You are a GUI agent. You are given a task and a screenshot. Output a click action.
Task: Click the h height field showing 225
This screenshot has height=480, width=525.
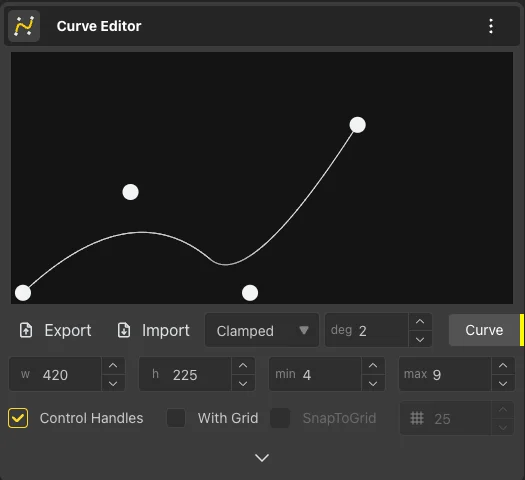pyautogui.click(x=185, y=374)
